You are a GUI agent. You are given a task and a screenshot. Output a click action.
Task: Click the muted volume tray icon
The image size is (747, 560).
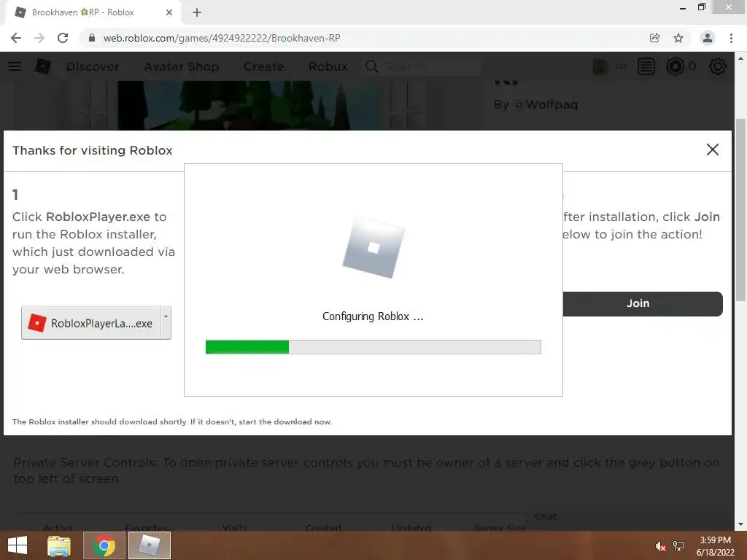pos(660,547)
